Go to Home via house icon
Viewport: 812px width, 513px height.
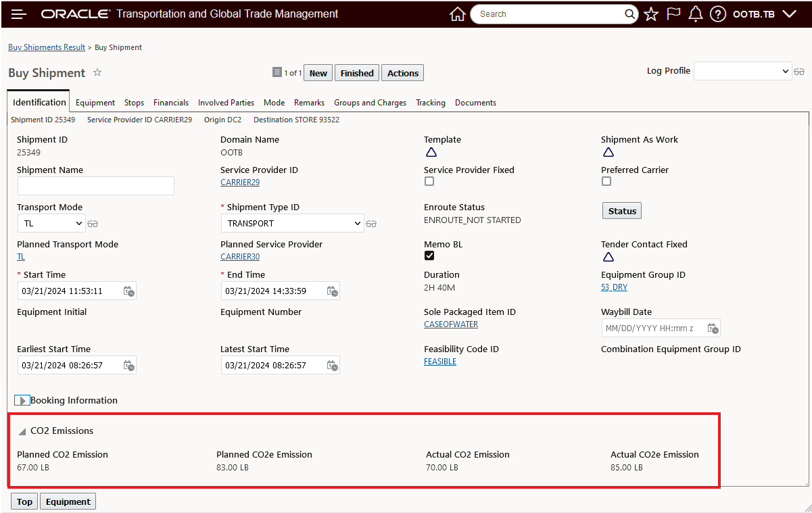click(x=458, y=14)
